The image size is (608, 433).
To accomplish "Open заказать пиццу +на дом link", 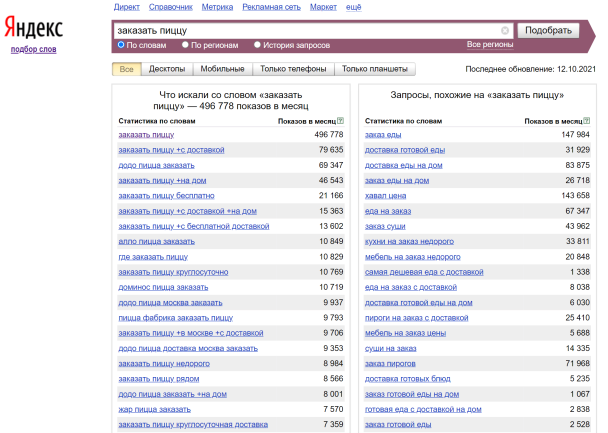I will click(x=162, y=180).
